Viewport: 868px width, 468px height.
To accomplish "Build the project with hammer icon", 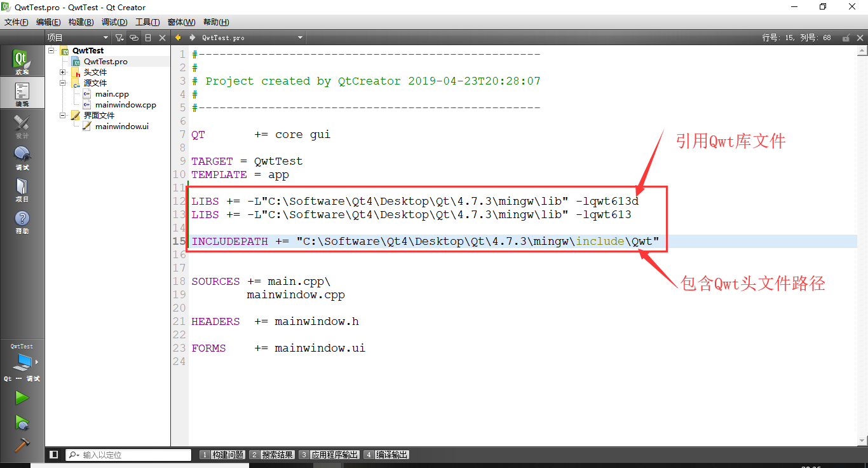I will click(x=22, y=445).
